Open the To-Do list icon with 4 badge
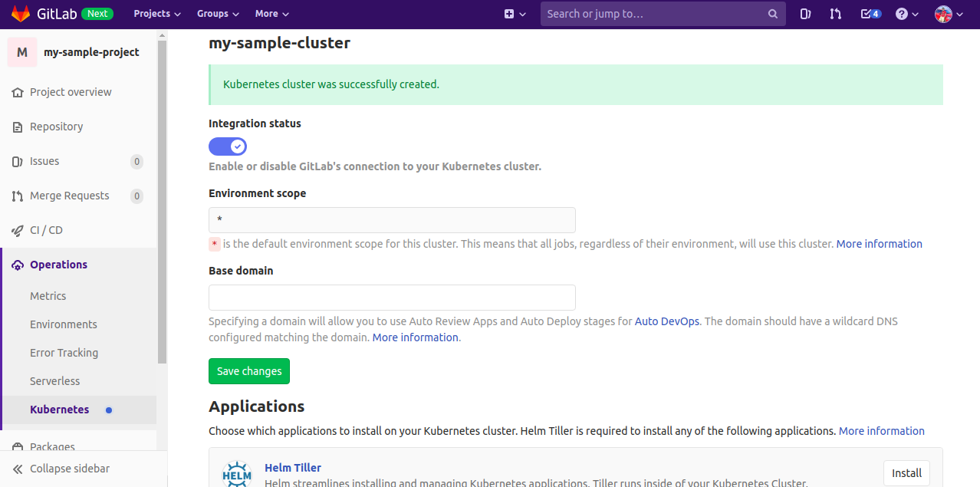 (870, 14)
